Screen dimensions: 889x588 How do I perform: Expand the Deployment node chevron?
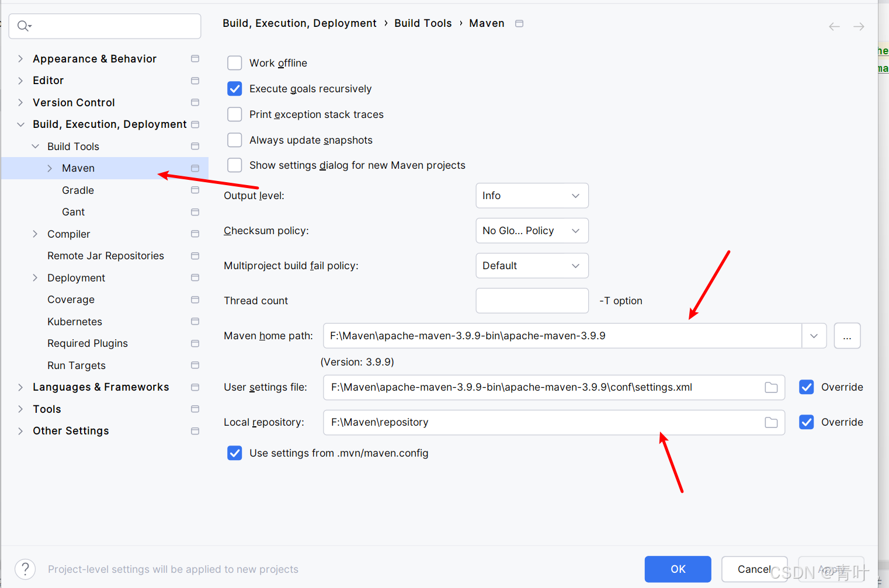click(35, 277)
